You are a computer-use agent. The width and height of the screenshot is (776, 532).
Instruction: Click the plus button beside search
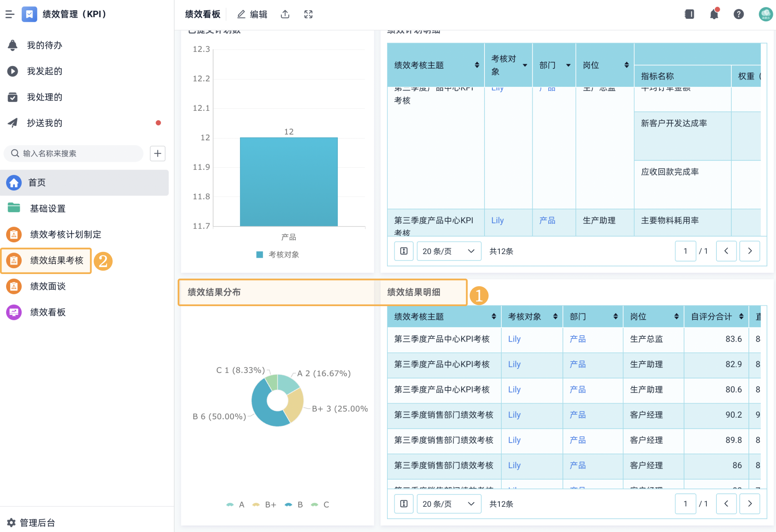(x=157, y=154)
